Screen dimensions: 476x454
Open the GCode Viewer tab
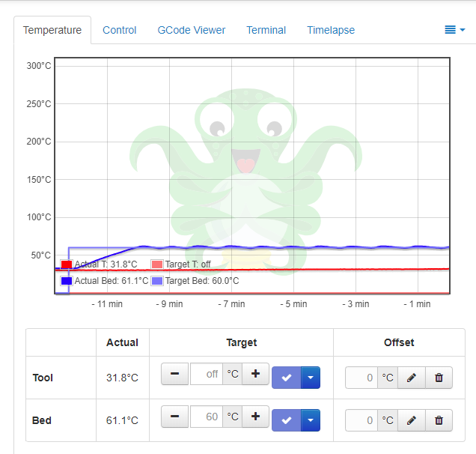[192, 30]
